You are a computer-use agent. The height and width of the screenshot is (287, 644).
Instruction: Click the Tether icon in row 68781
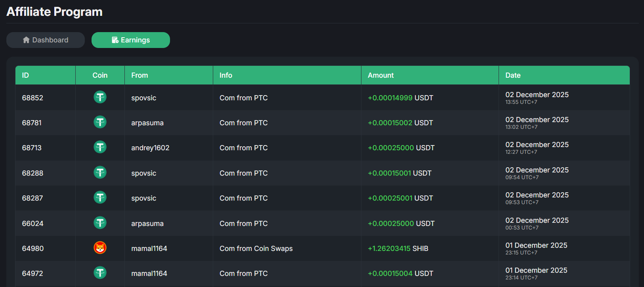(x=100, y=122)
